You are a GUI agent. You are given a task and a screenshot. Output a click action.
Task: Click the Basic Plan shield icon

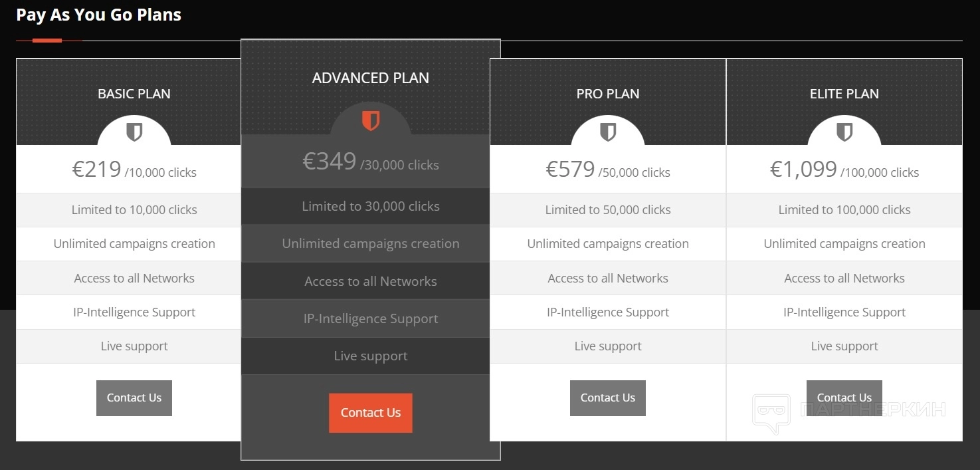134,132
